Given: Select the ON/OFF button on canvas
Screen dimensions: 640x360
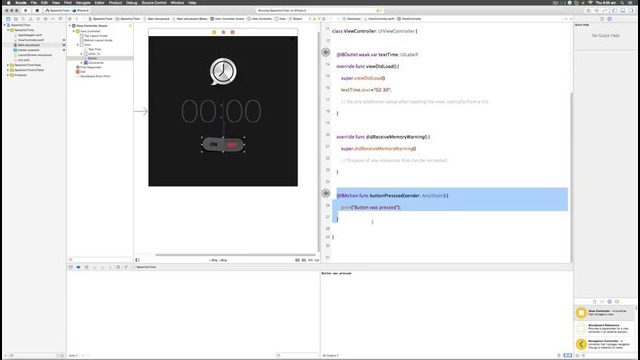Looking at the screenshot, I should [x=223, y=144].
